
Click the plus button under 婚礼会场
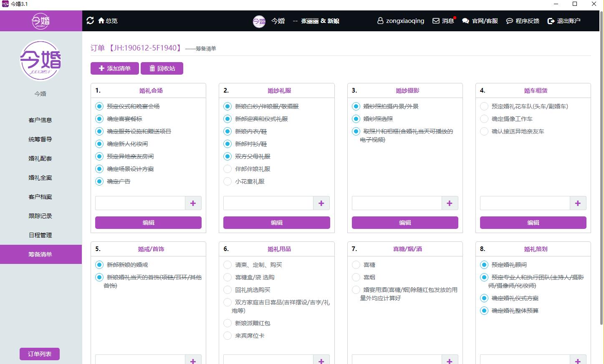click(193, 203)
